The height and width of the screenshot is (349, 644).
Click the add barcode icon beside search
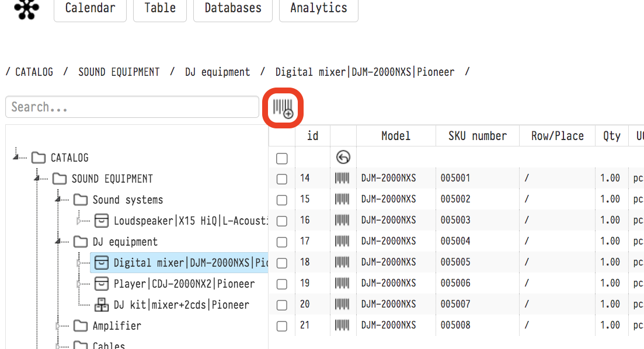[283, 108]
